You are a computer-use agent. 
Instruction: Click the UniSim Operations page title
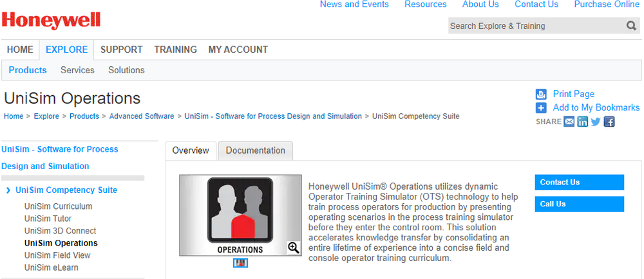tap(72, 98)
